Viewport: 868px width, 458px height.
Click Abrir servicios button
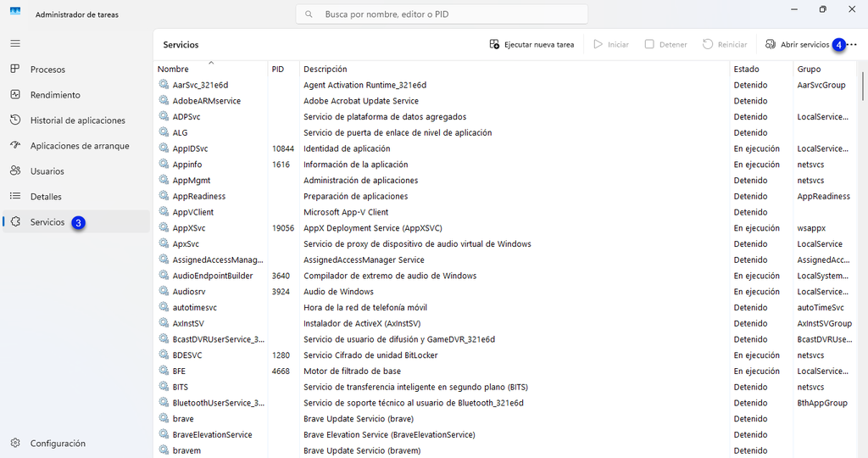tap(798, 44)
